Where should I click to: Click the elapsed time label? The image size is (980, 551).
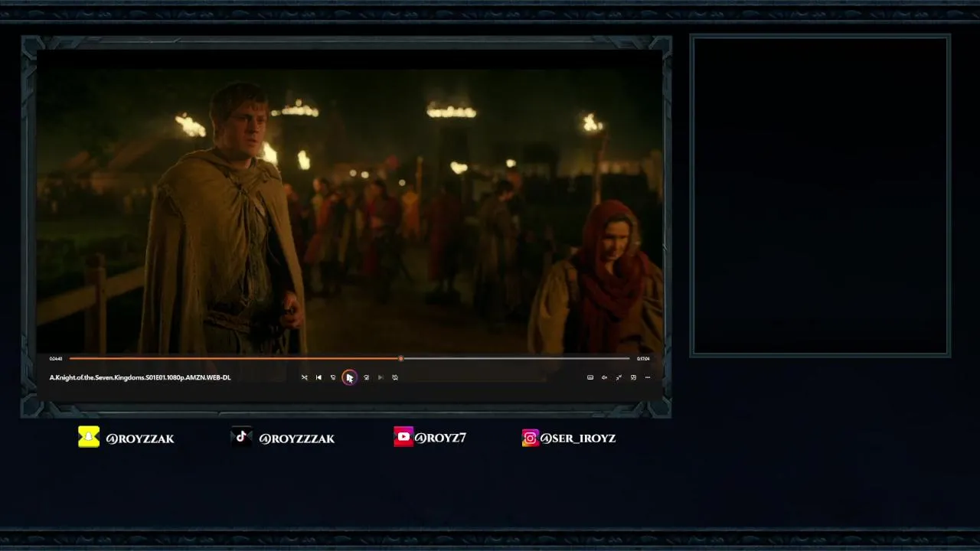click(x=56, y=358)
